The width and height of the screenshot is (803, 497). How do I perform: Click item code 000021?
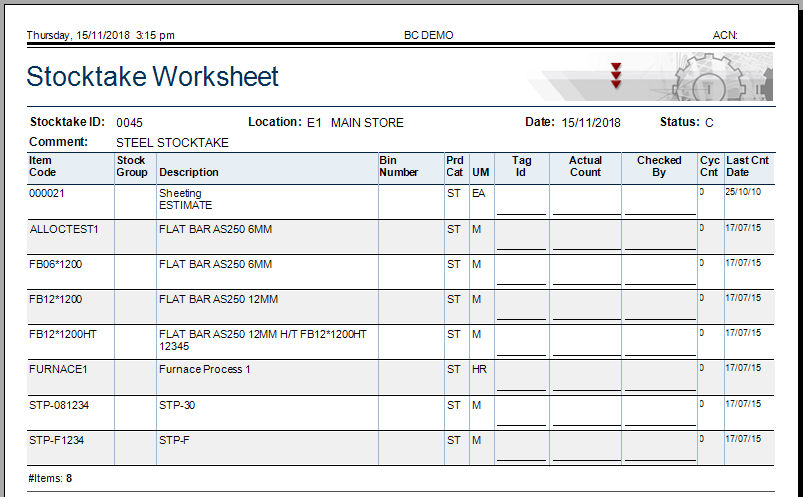[47, 193]
